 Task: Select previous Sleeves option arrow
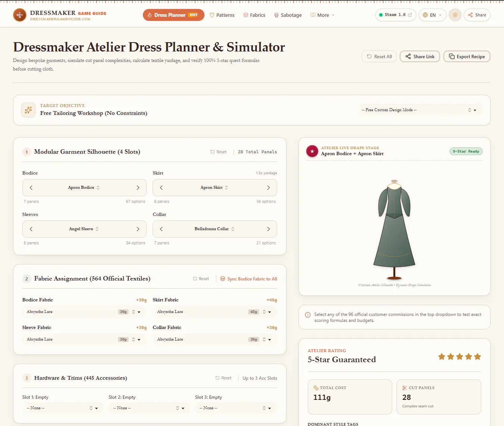[31, 229]
